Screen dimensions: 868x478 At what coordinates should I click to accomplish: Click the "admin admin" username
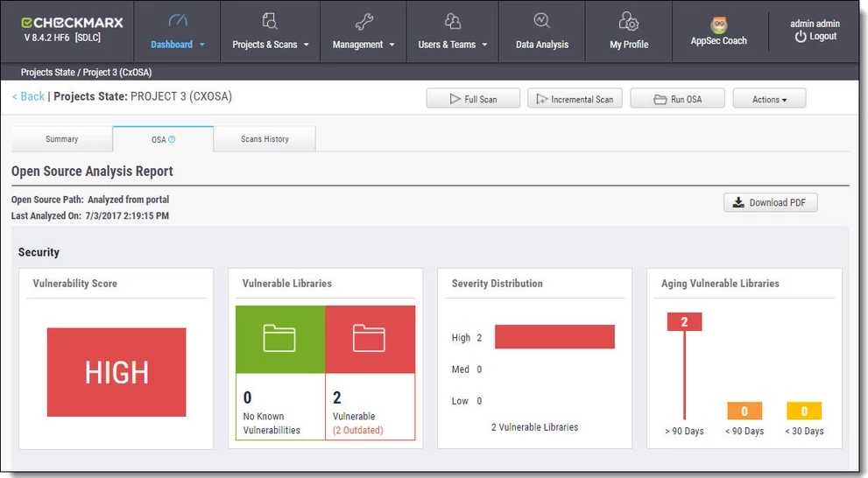coord(815,24)
